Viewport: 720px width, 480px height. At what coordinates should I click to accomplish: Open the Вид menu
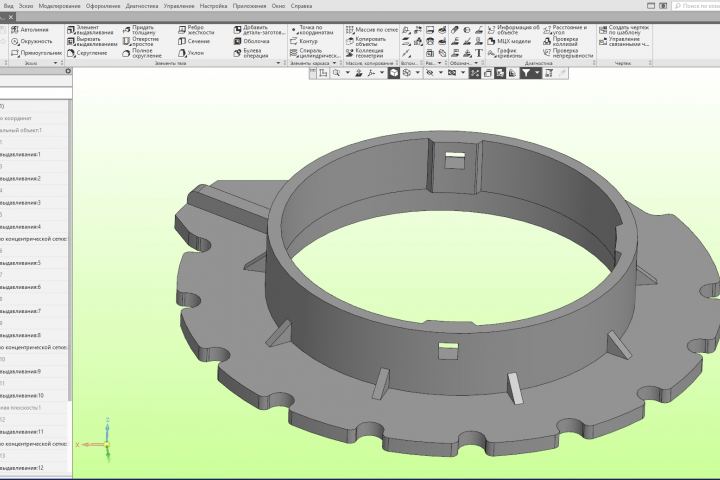[8, 6]
